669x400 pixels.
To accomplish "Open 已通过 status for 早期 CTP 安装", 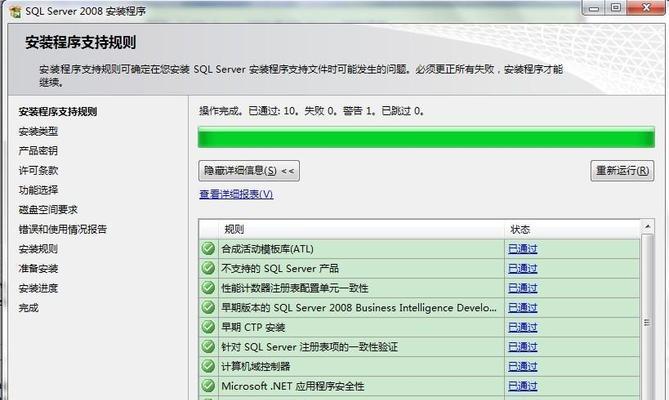I will tap(523, 327).
